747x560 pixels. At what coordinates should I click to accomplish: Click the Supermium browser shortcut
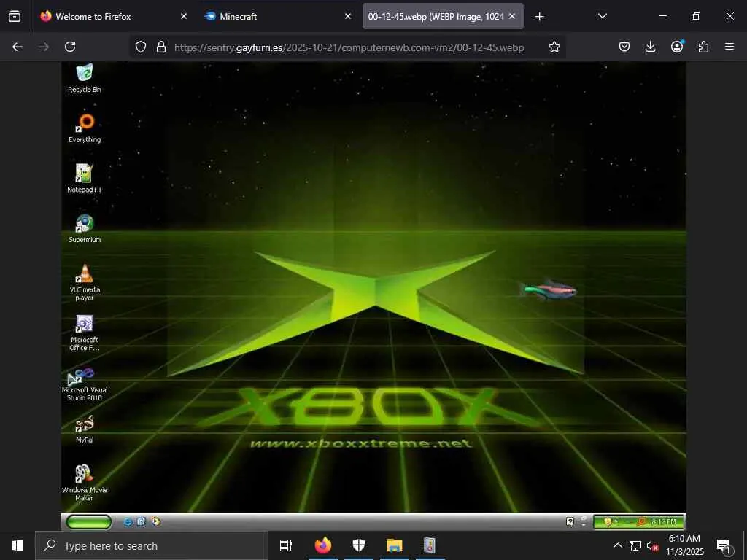(x=85, y=228)
